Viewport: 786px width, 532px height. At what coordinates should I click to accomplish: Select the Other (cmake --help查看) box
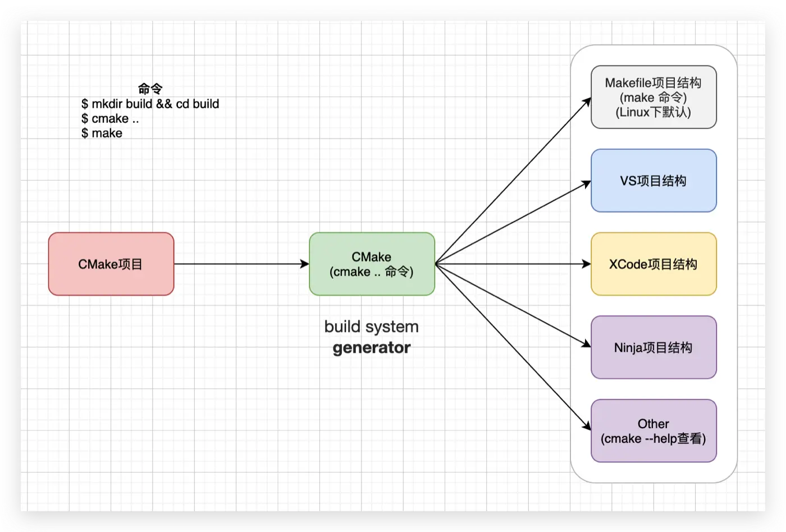click(654, 431)
